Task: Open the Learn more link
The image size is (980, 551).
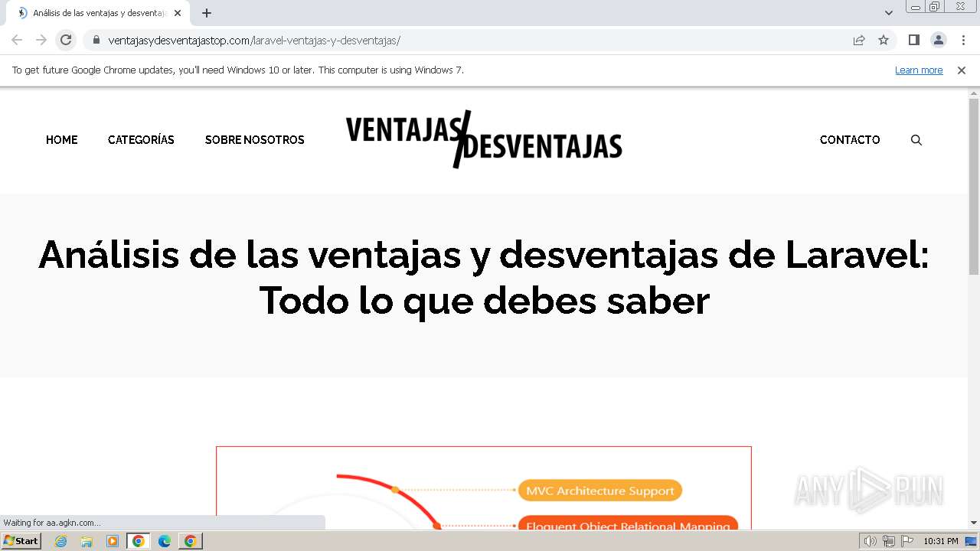Action: [919, 70]
